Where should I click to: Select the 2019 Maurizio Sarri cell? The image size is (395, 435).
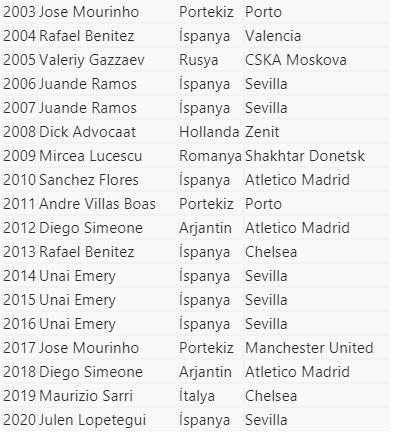68,396
